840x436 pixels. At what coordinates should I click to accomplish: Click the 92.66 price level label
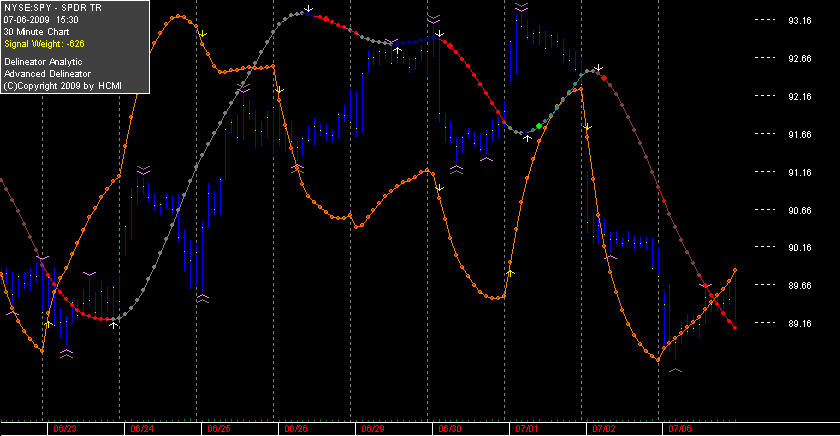click(x=799, y=59)
